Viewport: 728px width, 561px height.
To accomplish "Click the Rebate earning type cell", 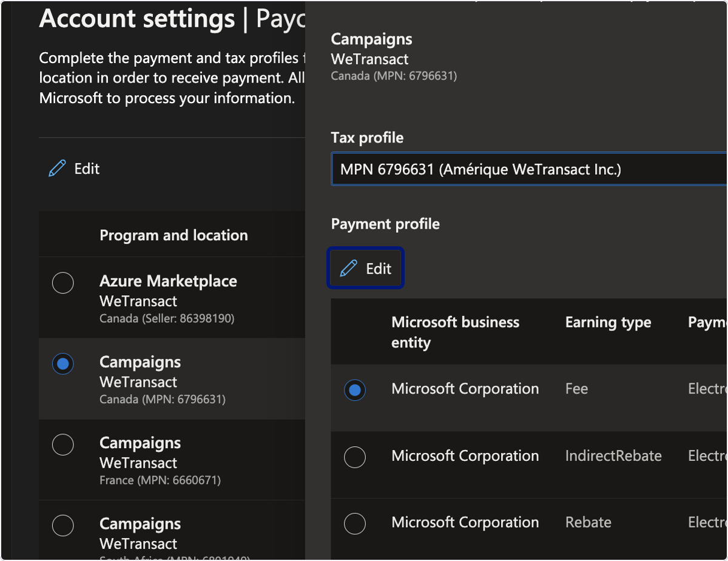I will point(588,522).
